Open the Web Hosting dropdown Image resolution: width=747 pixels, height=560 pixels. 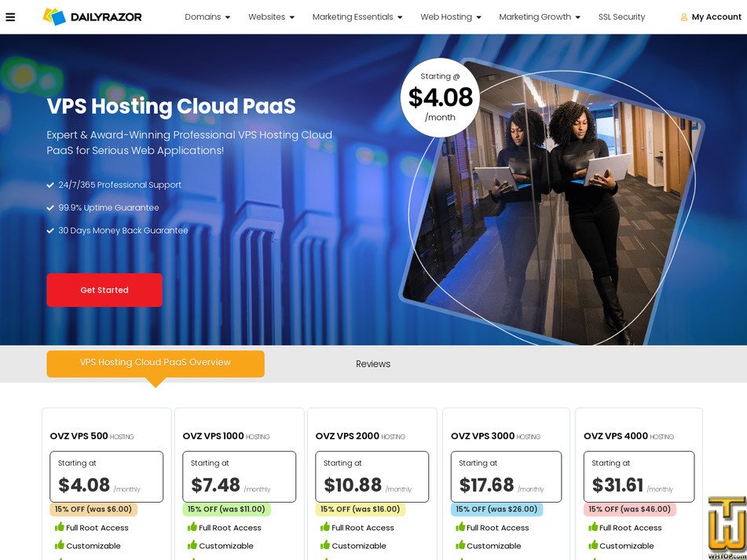[x=450, y=16]
